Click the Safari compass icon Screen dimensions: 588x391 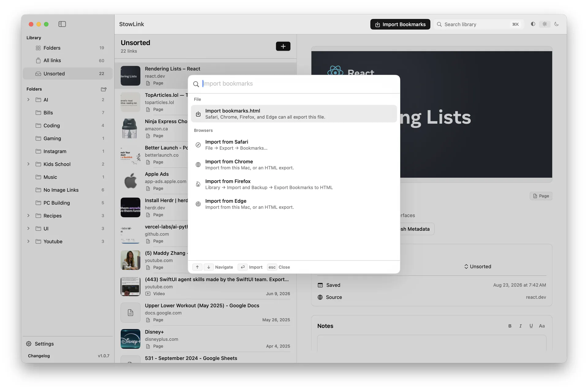(x=198, y=145)
